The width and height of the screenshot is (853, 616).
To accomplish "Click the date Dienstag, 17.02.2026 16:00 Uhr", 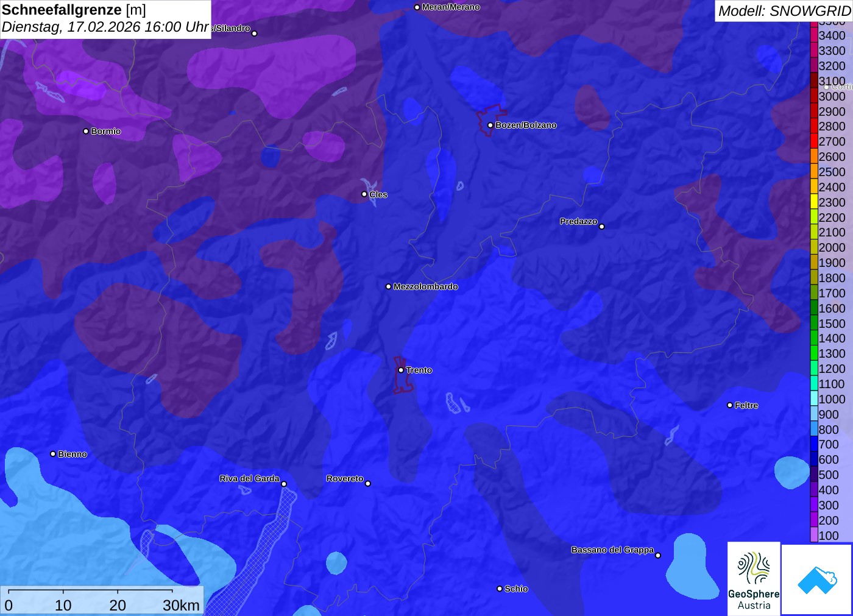I will coord(105,27).
